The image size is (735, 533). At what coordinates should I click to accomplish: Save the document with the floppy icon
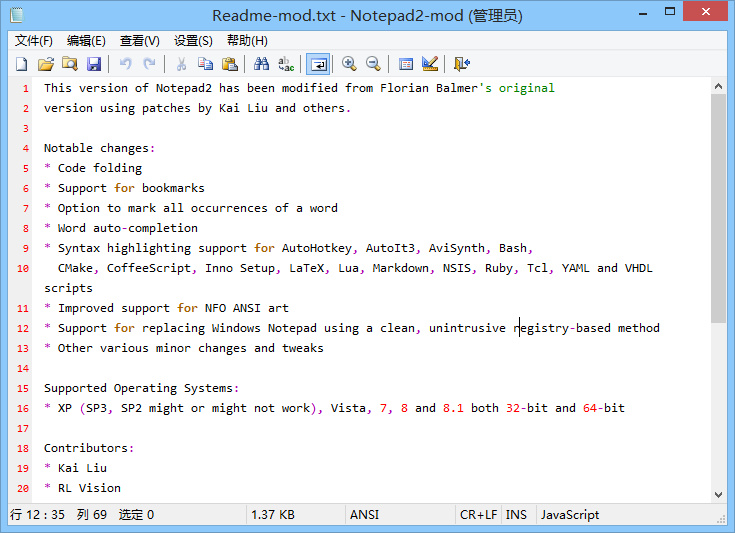[x=94, y=64]
